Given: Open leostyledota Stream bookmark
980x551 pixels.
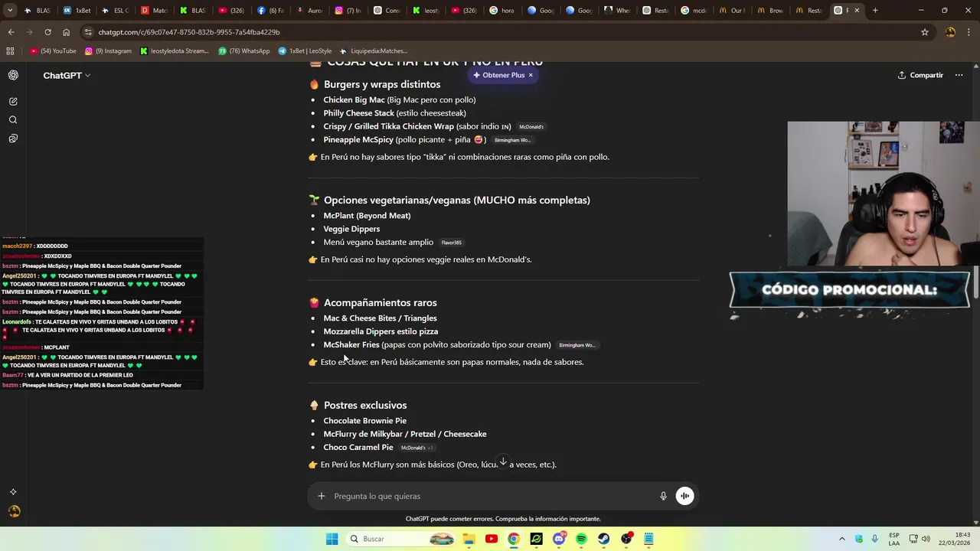Looking at the screenshot, I should pos(175,51).
